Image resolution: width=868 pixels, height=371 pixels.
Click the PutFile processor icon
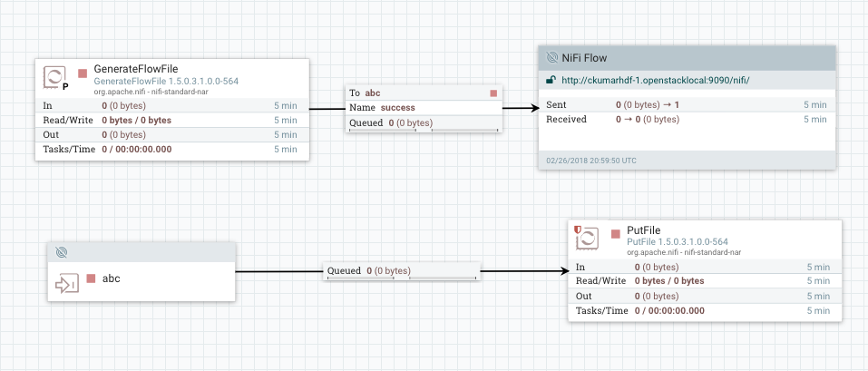pos(588,238)
